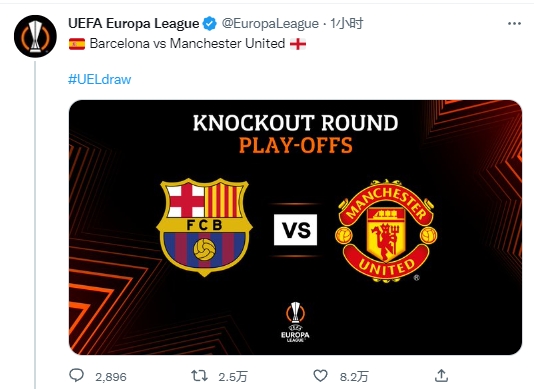Click the Spain flag emoji

coord(77,44)
